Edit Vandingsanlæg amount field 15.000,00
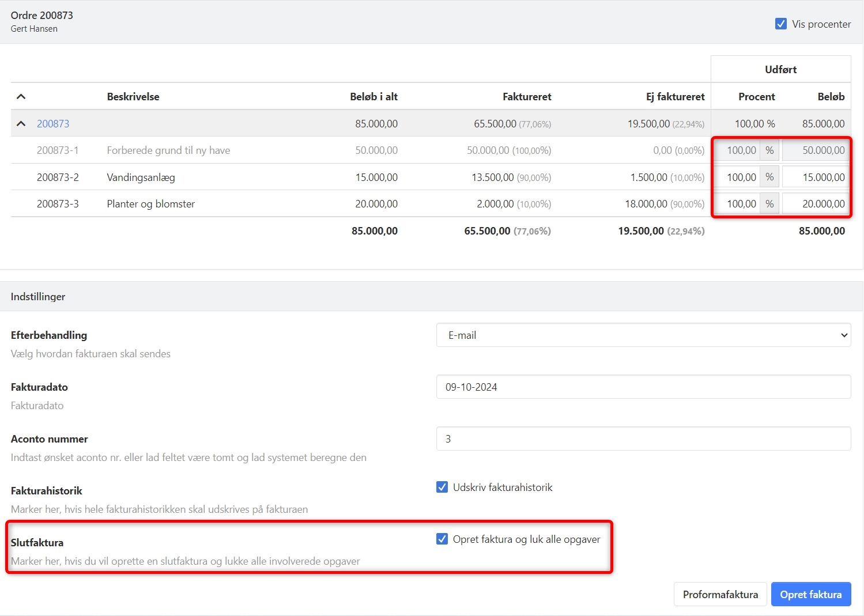This screenshot has height=616, width=864. 816,177
